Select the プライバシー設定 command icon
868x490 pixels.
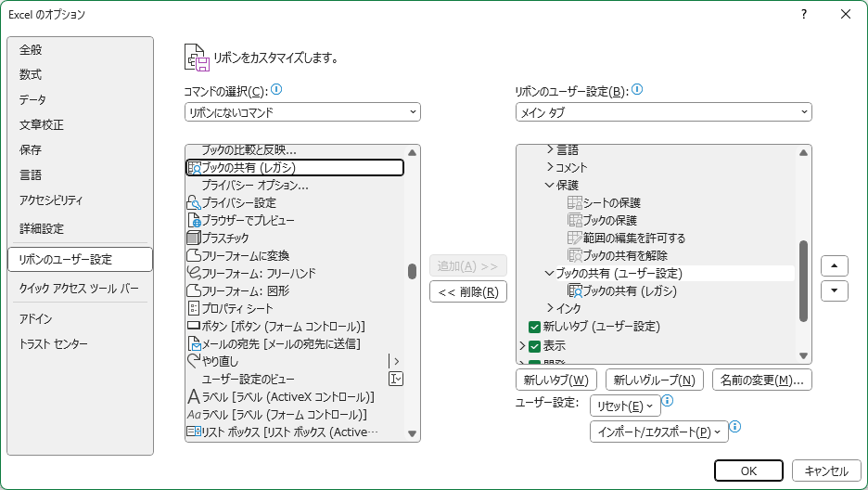(x=194, y=202)
